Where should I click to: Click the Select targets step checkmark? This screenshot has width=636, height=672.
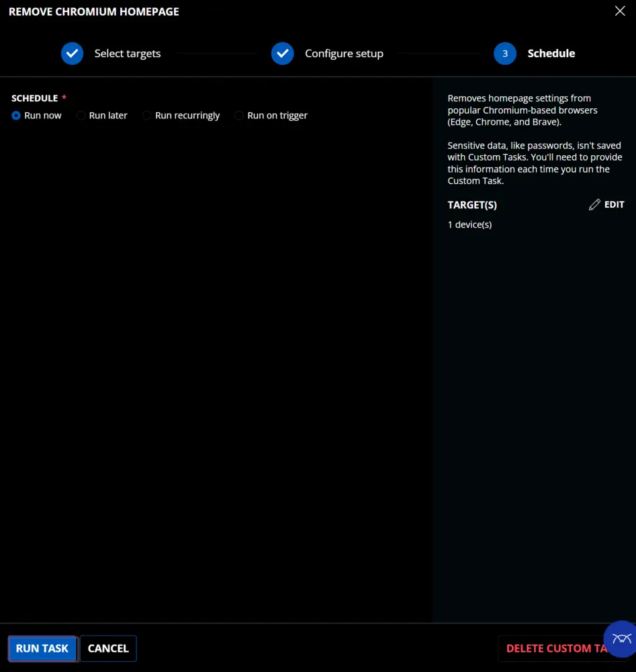tap(72, 54)
